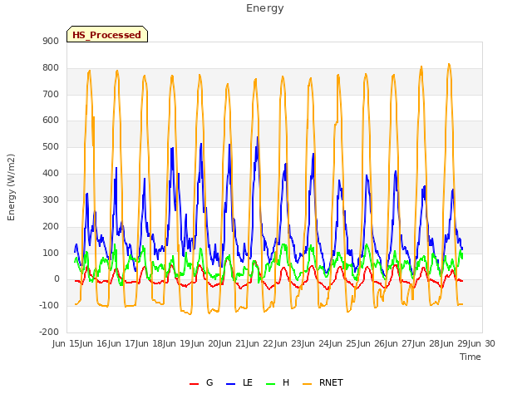Click the Time x-axis label
The height and width of the screenshot is (399, 532).
[470, 357]
